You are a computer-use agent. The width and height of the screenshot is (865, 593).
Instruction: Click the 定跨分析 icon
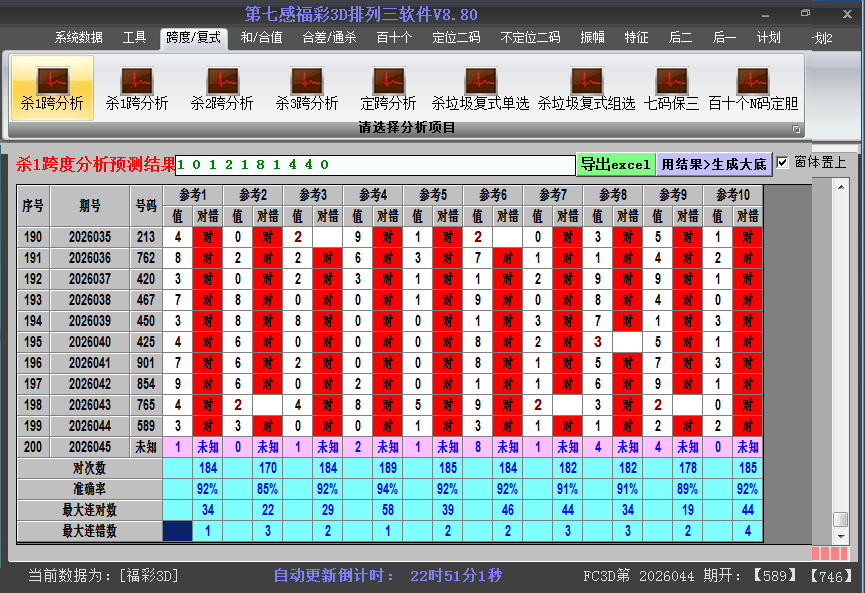tap(388, 89)
